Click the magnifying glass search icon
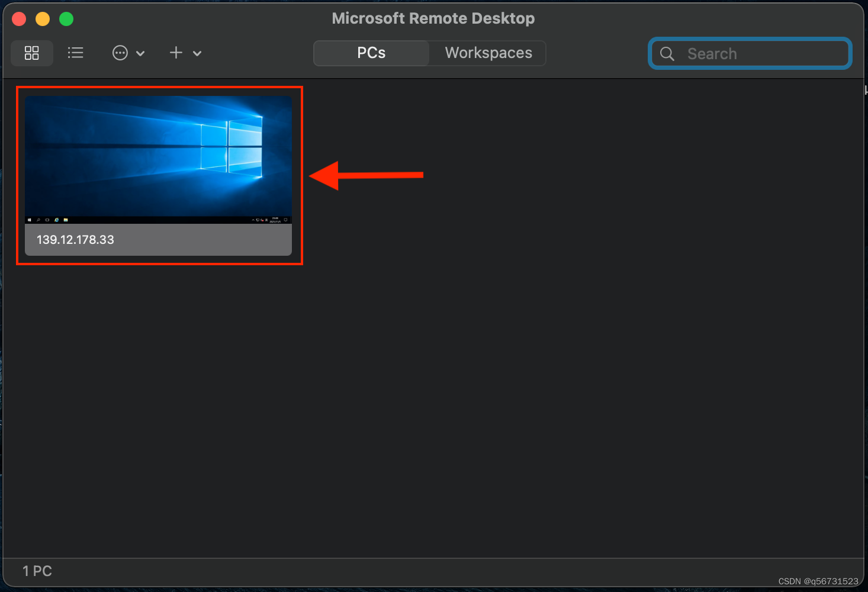 [x=667, y=54]
